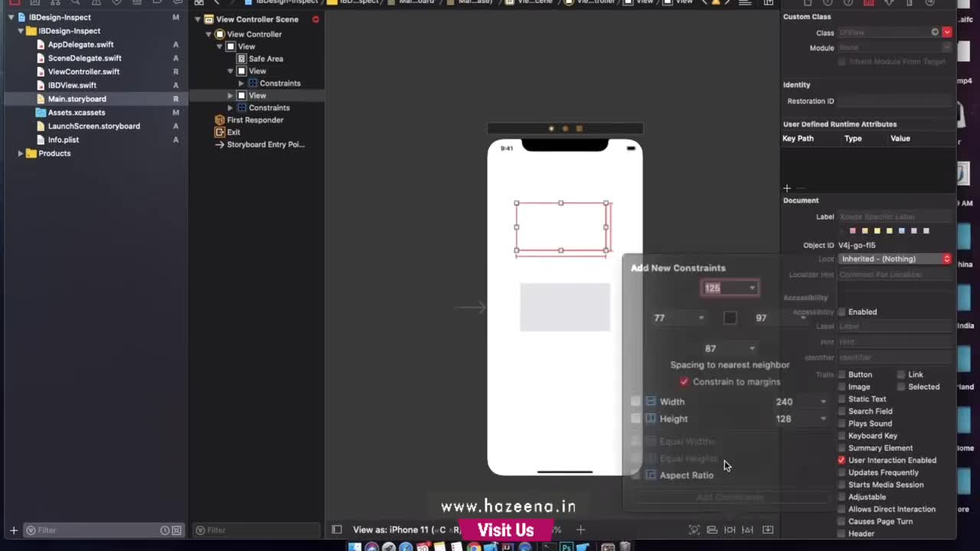Image resolution: width=980 pixels, height=551 pixels.
Task: Check the Accessibility Enabled box
Action: click(841, 312)
